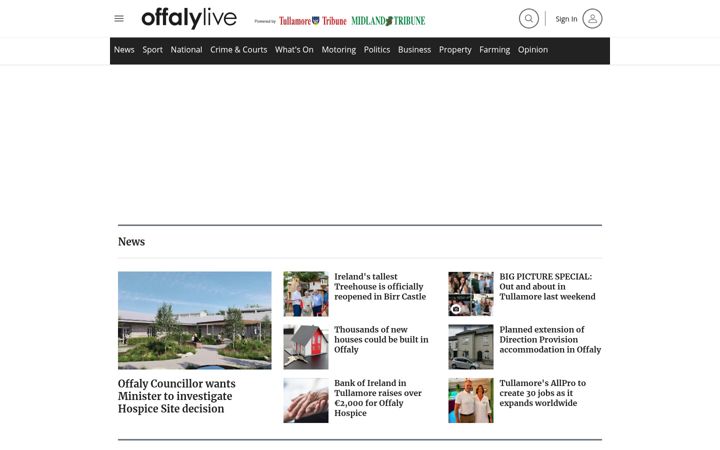Read Offaly Councillor Hospice Site headline
720x450 pixels.
[x=177, y=396]
